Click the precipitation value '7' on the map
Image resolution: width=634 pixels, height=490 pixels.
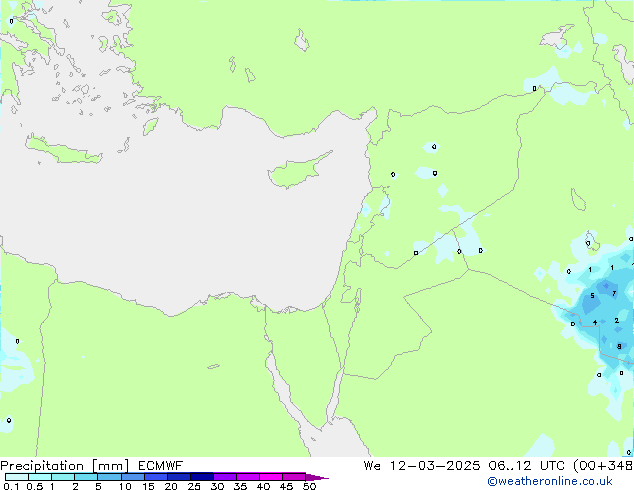(614, 294)
